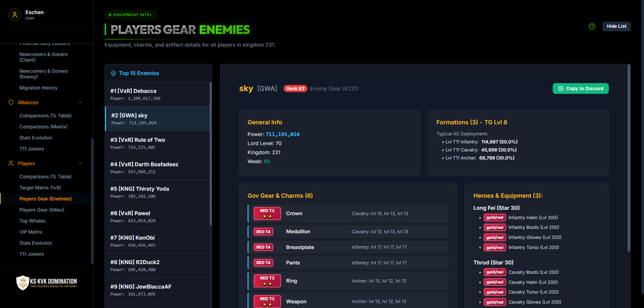644x308 pixels.
Task: Click Lvl T11 Archer 68,799 entry
Action: point(480,158)
